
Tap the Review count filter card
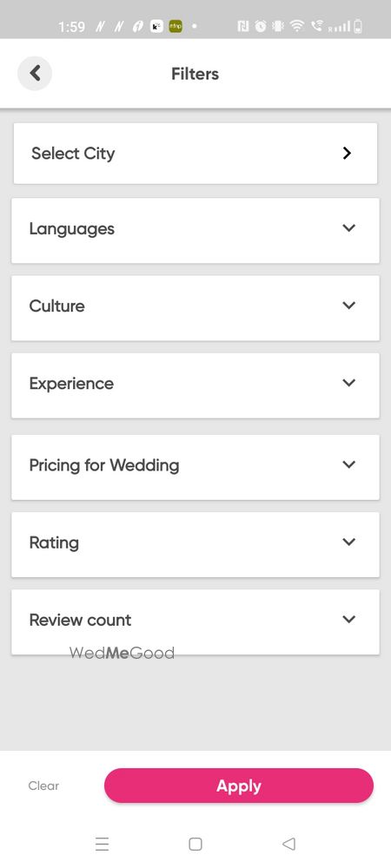point(195,621)
